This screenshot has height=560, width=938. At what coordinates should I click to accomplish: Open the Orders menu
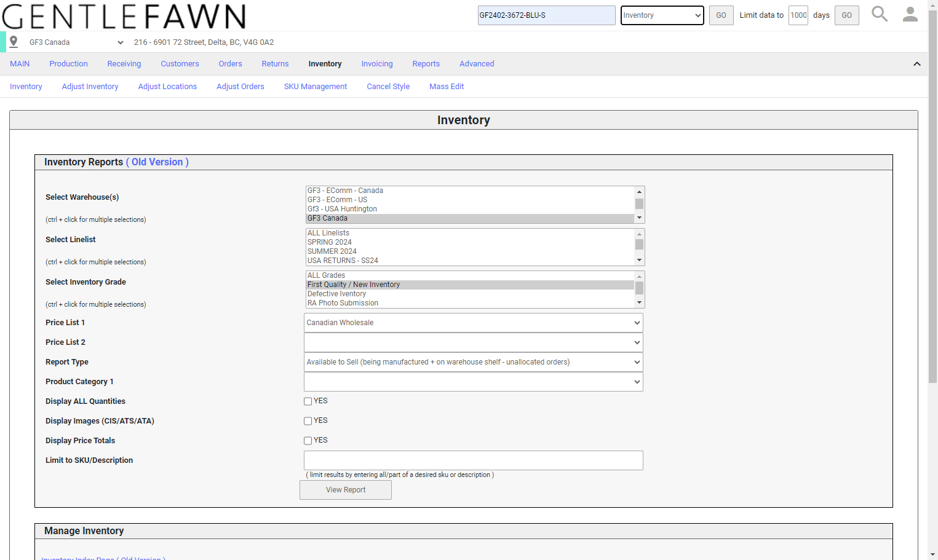coord(230,64)
